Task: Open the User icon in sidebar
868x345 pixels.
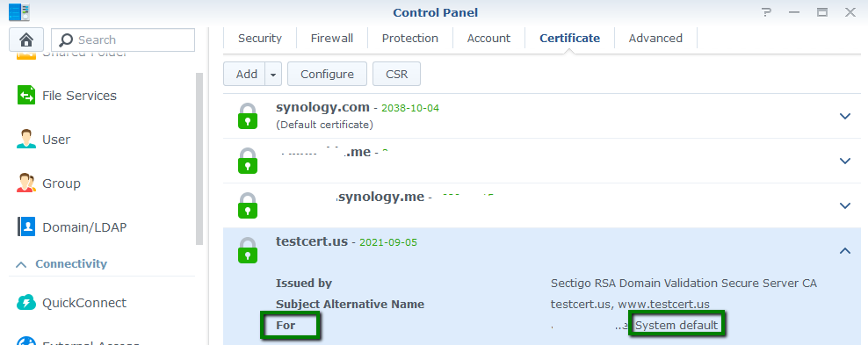Action: click(x=26, y=140)
